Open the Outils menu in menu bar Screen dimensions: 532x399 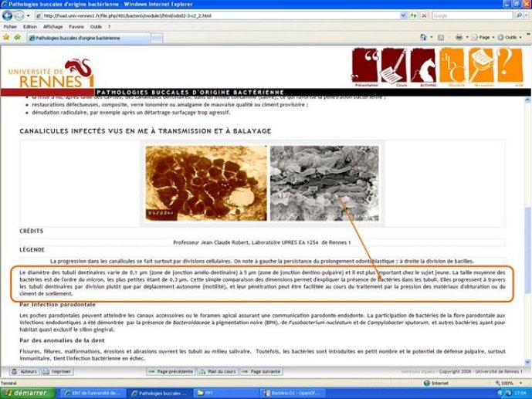click(96, 26)
